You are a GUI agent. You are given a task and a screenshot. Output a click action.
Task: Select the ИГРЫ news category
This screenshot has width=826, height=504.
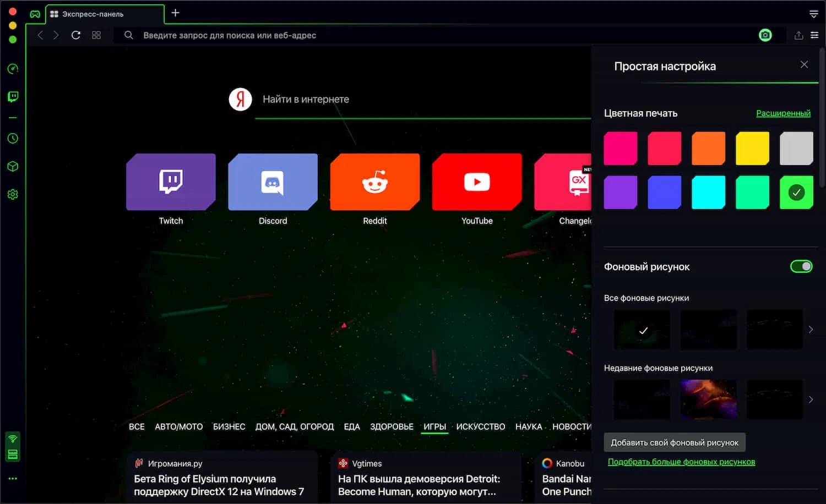click(434, 426)
